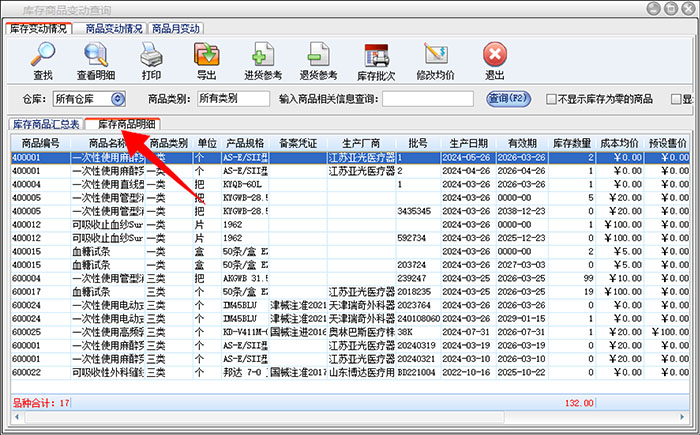Expand the 仓库 warehouse dropdown
The image size is (700, 435).
point(118,99)
